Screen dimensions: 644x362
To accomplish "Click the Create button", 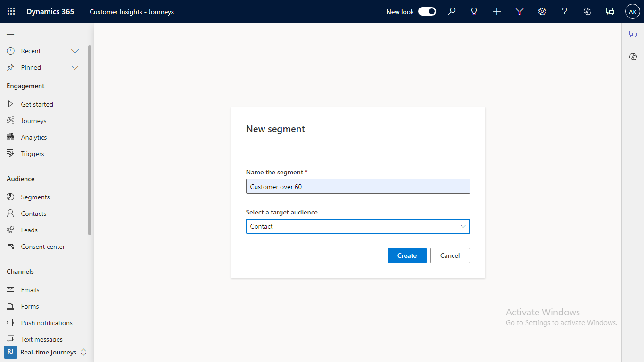I will point(406,255).
